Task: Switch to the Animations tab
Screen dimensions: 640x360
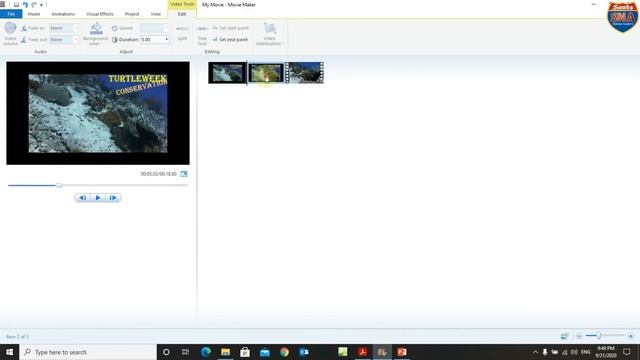Action: 63,14
